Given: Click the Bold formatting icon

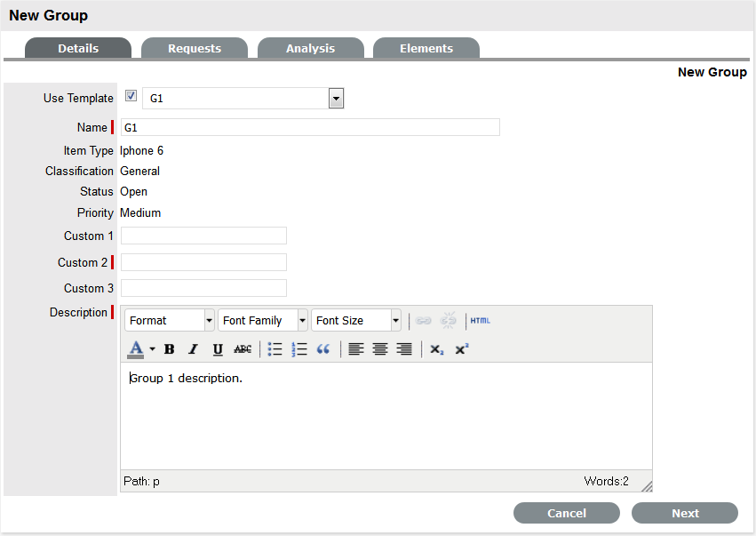Looking at the screenshot, I should tap(169, 349).
